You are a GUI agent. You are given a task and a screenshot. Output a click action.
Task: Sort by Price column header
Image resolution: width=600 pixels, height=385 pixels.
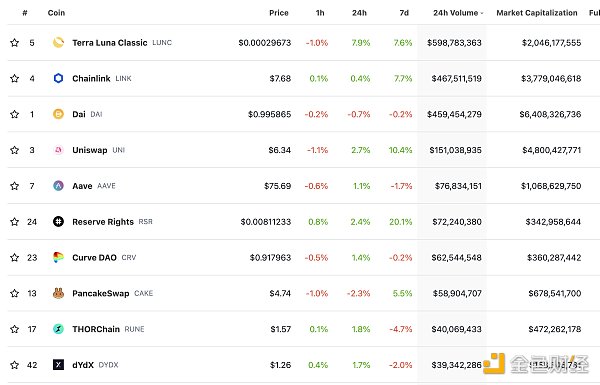[279, 13]
